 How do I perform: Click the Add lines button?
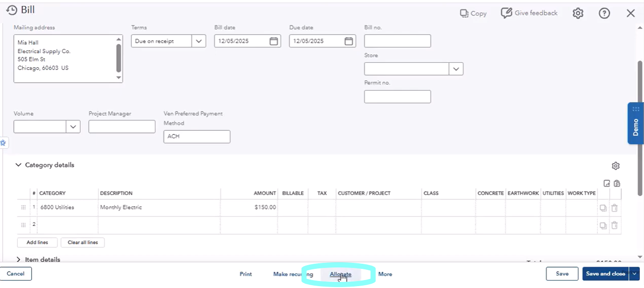click(x=37, y=242)
